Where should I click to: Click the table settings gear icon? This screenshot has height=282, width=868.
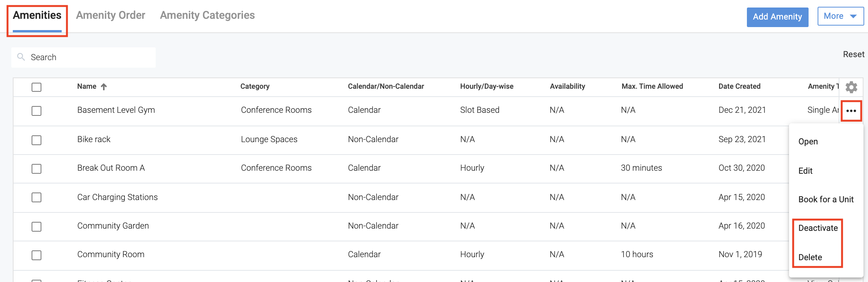pyautogui.click(x=851, y=87)
